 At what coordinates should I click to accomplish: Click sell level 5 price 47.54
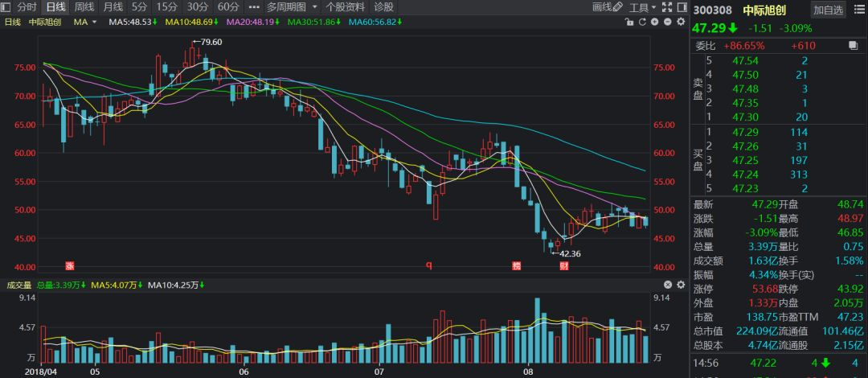[744, 60]
